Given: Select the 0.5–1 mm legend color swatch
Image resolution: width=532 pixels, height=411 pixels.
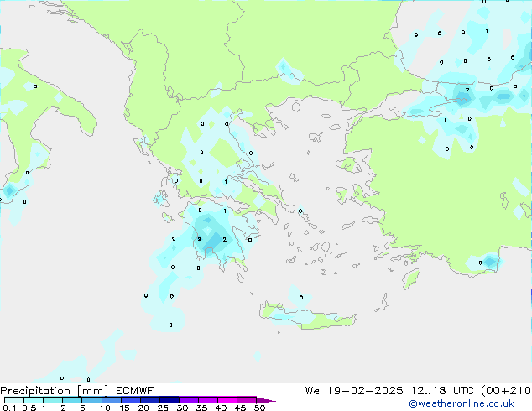Looking at the screenshot, I should tap(34, 400).
